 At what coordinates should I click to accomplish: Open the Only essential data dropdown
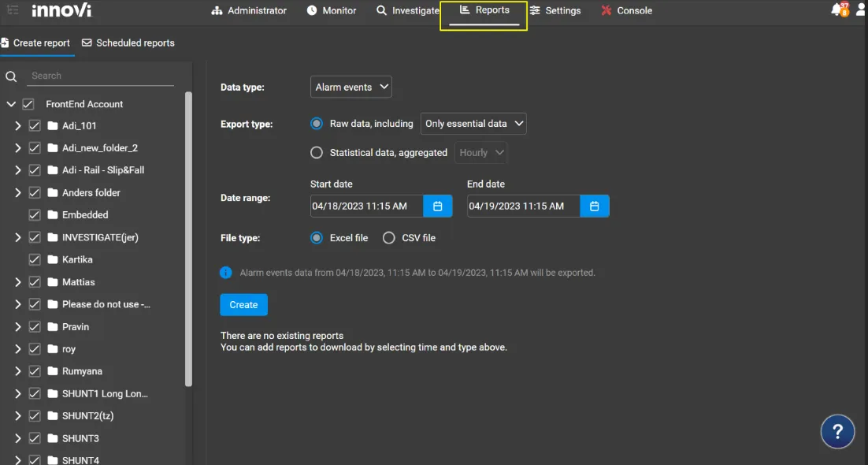[473, 124]
